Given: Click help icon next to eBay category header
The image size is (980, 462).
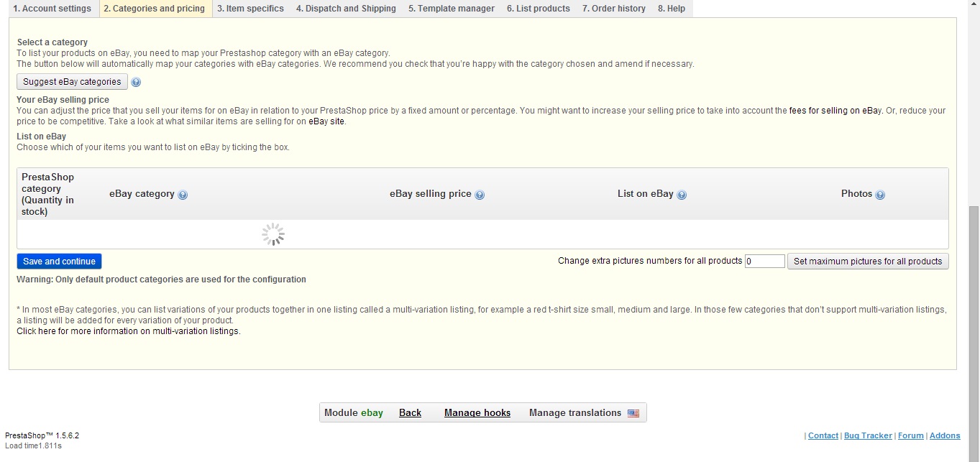Looking at the screenshot, I should tap(183, 195).
